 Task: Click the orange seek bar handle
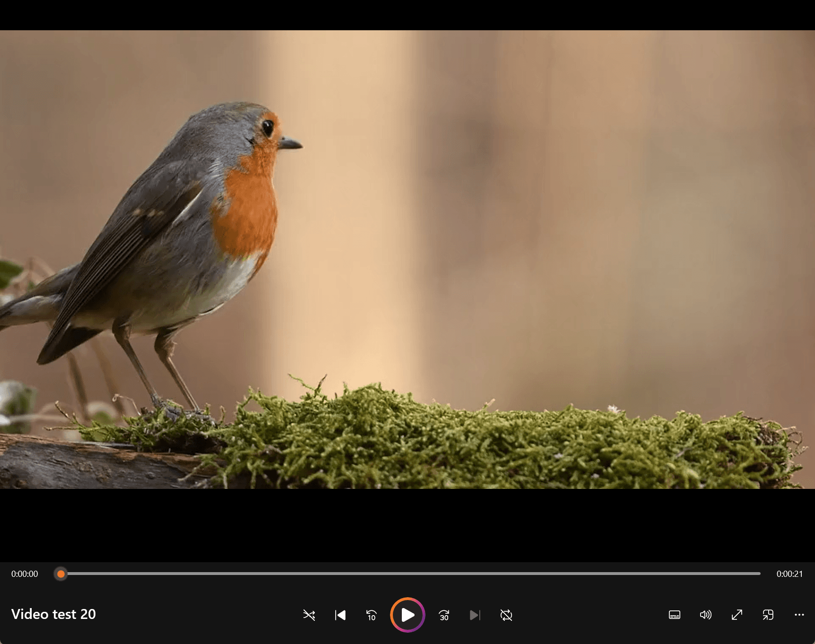[61, 574]
